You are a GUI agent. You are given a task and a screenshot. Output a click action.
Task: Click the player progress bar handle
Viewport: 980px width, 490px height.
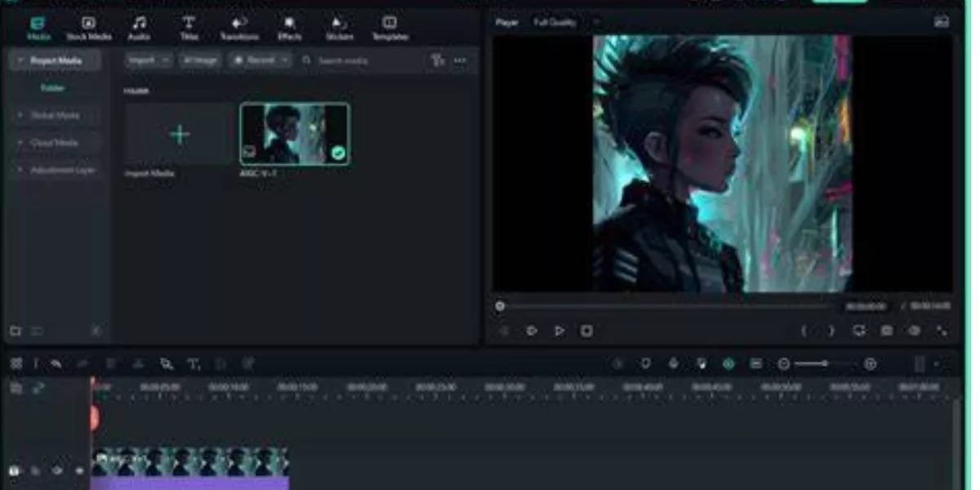click(500, 306)
